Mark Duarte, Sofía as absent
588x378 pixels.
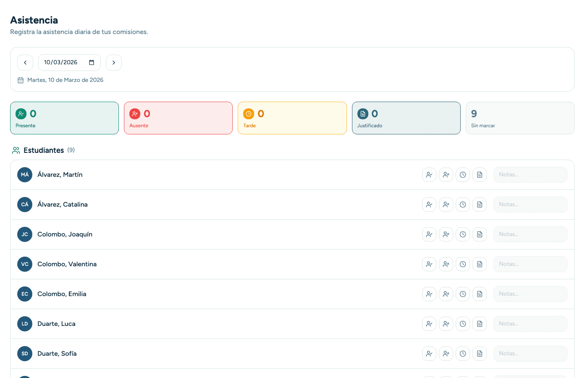(446, 354)
